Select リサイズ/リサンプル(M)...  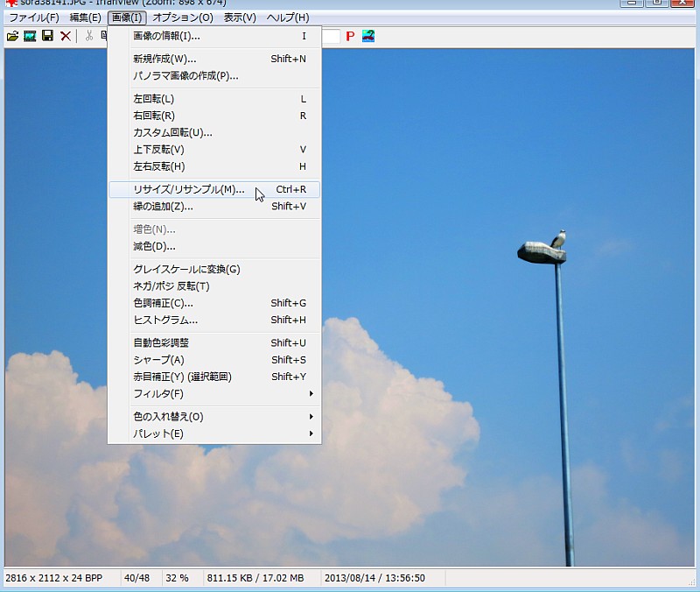coord(214,189)
